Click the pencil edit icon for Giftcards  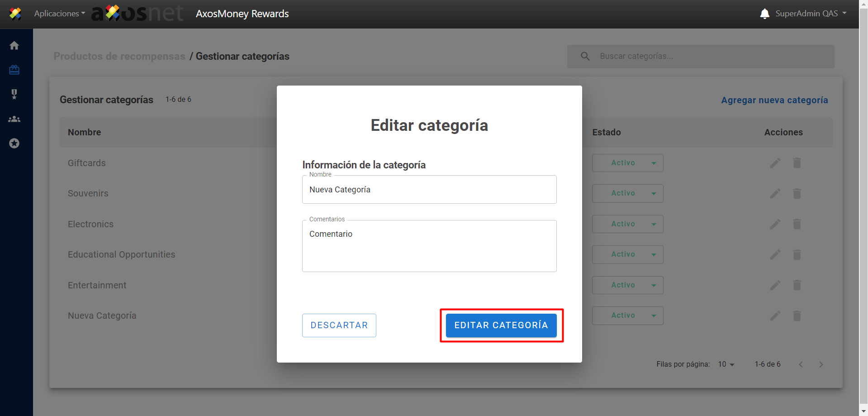[x=775, y=163]
